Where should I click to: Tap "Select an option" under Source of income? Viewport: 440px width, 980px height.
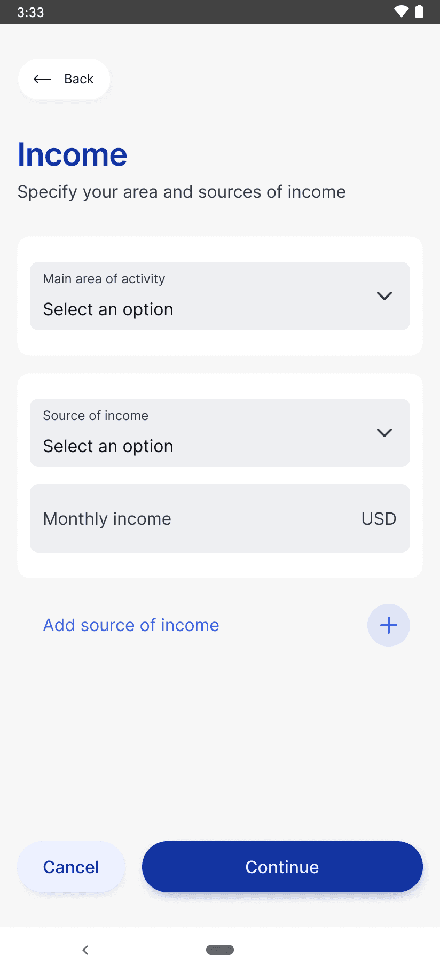coord(108,446)
